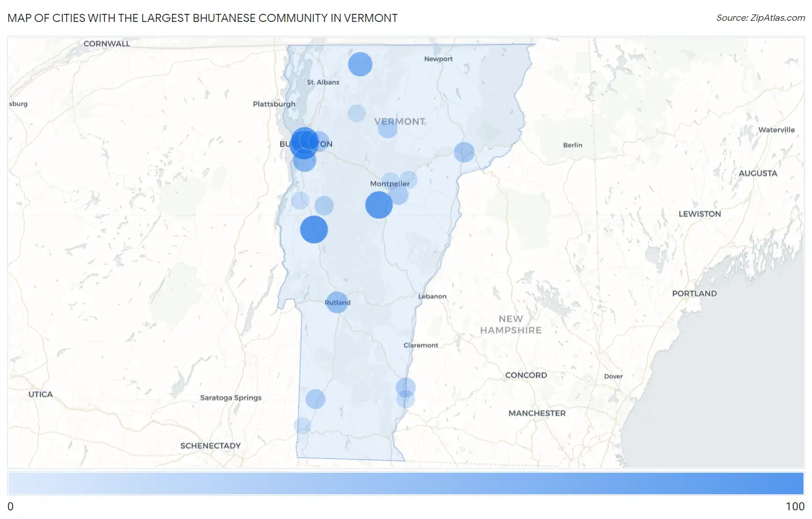
Task: Click the Dover city label
Action: point(613,376)
